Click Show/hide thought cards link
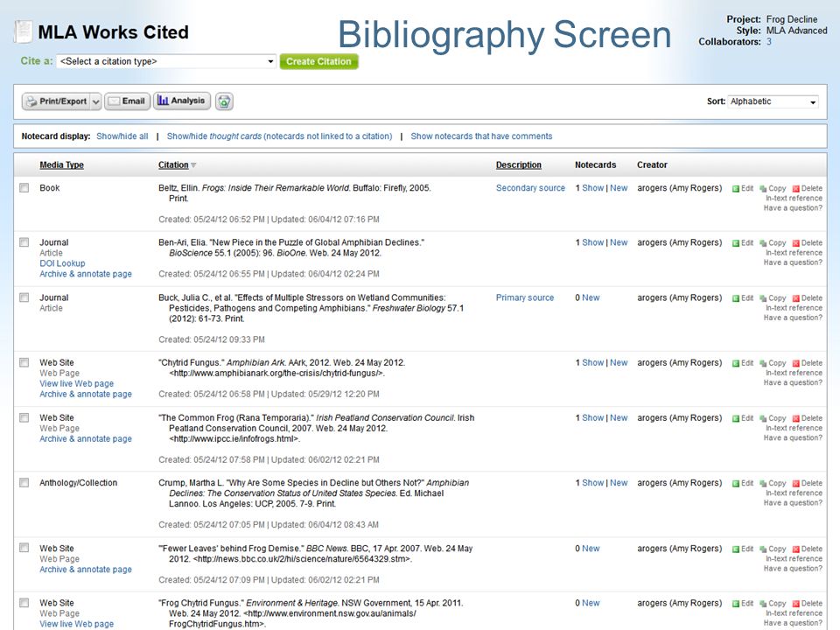This screenshot has height=630, width=840. (280, 136)
